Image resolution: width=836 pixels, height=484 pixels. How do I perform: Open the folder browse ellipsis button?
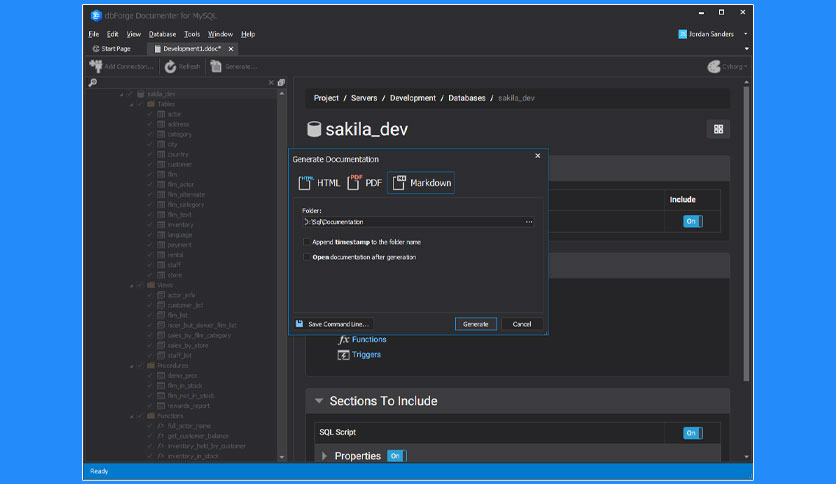pos(528,222)
